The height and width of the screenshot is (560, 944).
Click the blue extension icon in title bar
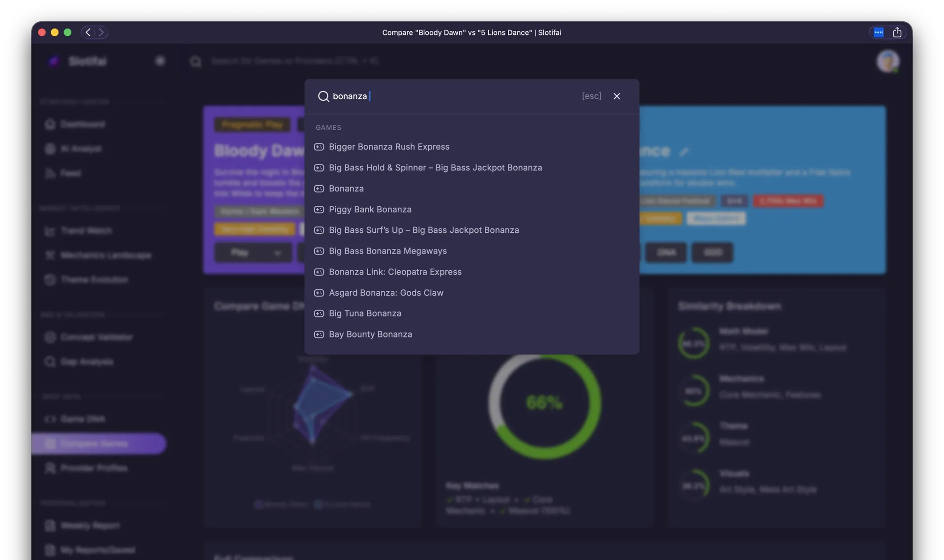(x=878, y=32)
